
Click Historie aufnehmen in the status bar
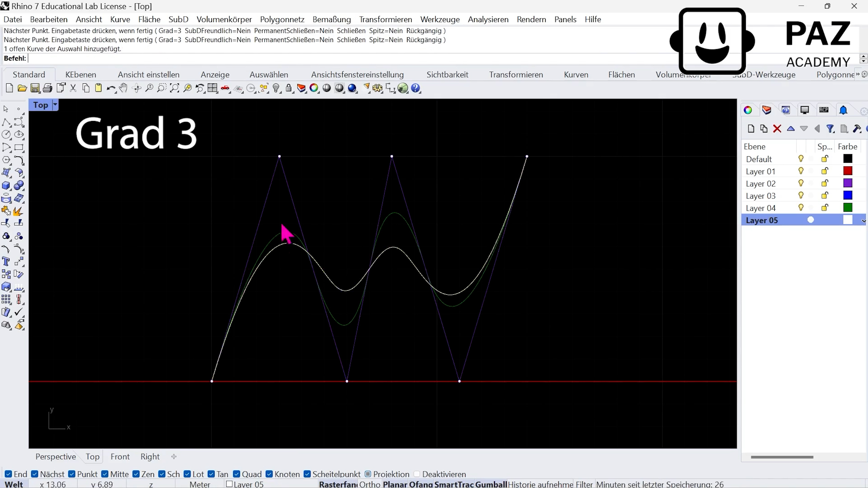[540, 484]
